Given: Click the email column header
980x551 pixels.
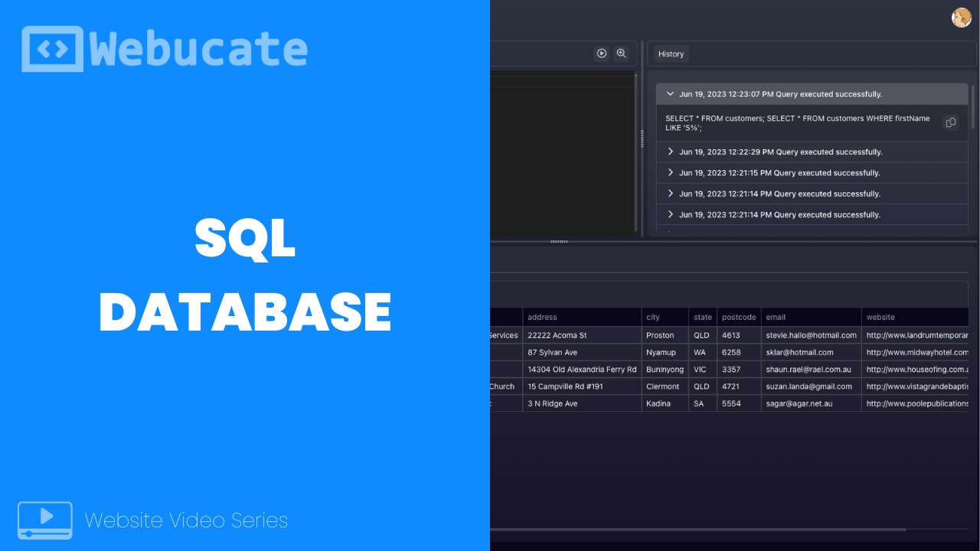Looking at the screenshot, I should [812, 317].
